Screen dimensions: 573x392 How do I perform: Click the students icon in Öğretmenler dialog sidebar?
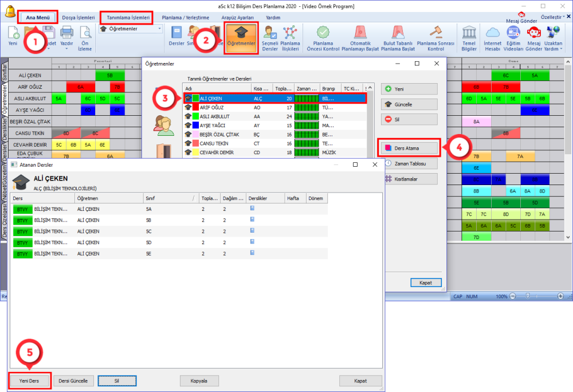click(164, 126)
